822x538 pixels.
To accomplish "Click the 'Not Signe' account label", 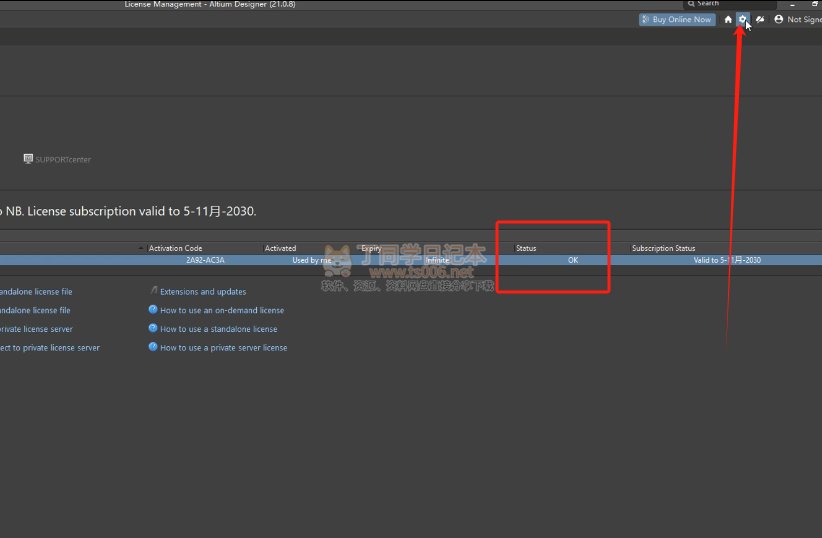I will (804, 19).
